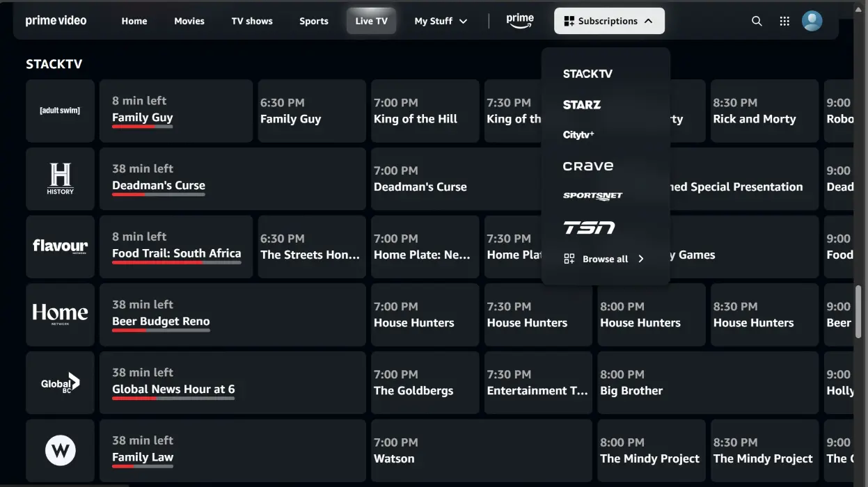Open the user profile avatar
This screenshot has height=487, width=868.
coord(812,21)
